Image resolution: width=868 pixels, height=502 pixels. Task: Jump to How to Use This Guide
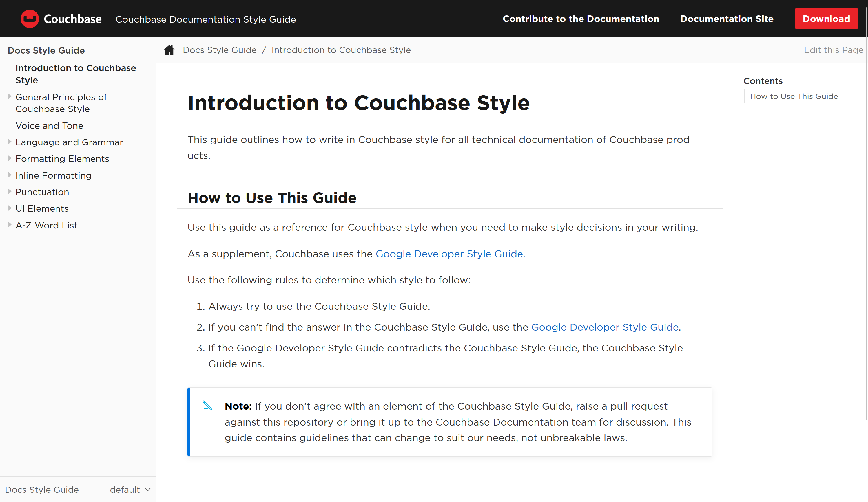tap(794, 96)
